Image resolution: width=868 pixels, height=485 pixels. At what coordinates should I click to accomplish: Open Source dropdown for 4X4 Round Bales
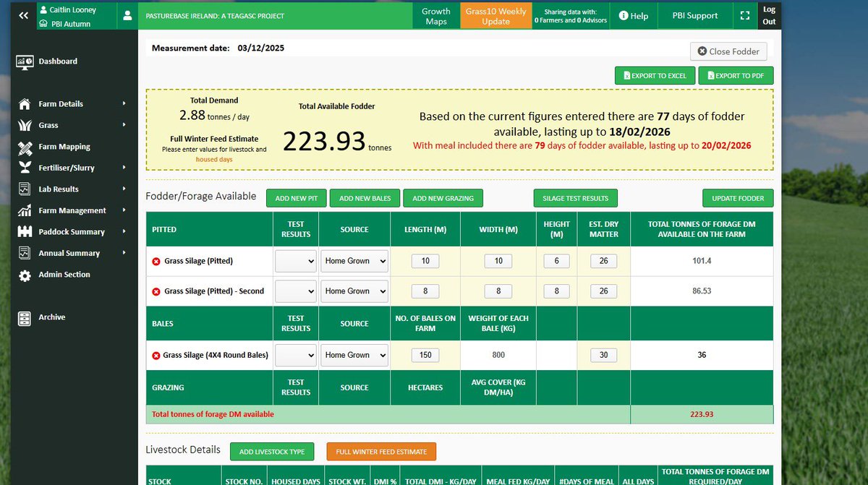point(354,355)
